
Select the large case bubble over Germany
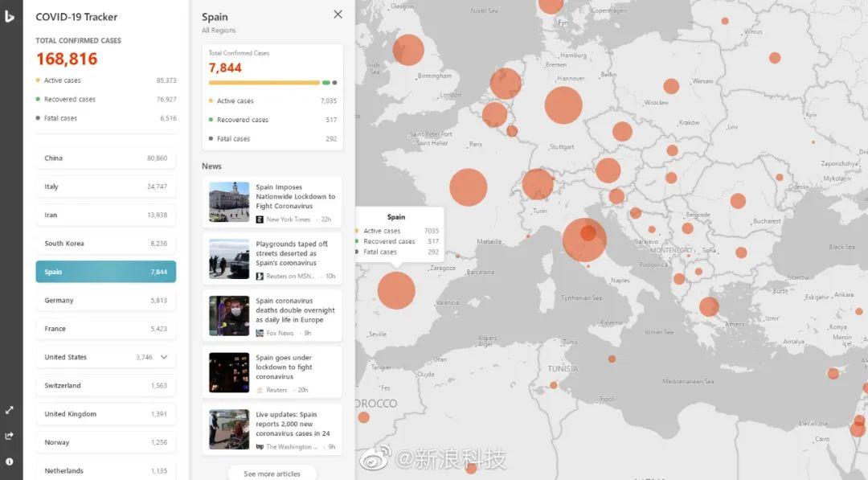coord(563,105)
